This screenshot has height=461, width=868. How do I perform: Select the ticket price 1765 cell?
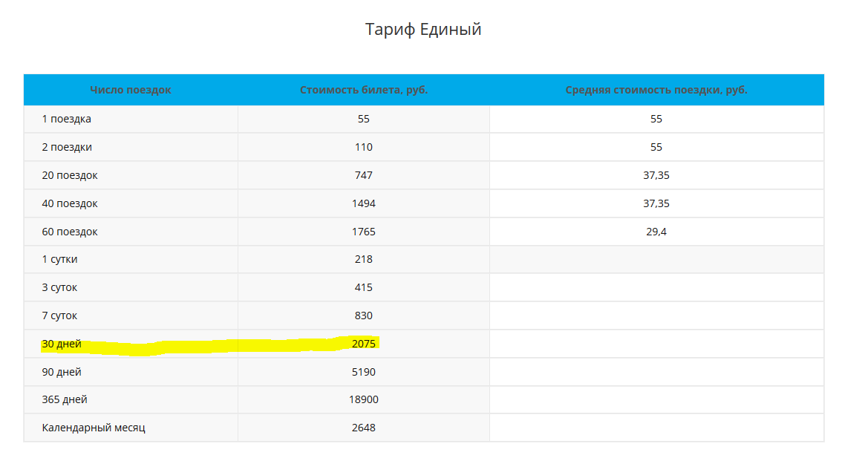364,232
